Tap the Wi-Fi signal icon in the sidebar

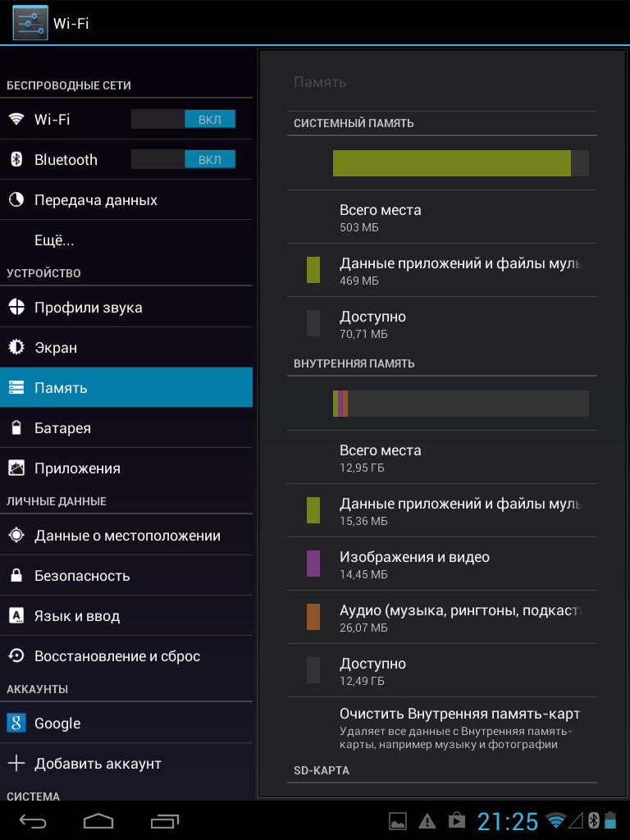coord(16,119)
